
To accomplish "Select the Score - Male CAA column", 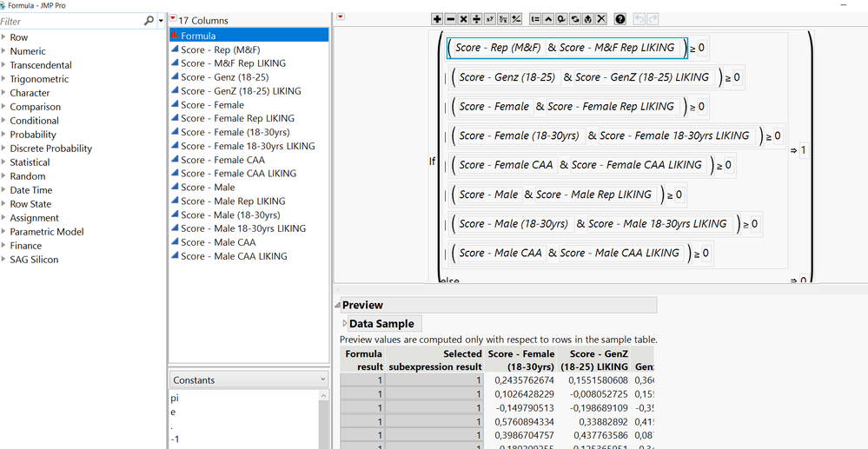I will 218,242.
